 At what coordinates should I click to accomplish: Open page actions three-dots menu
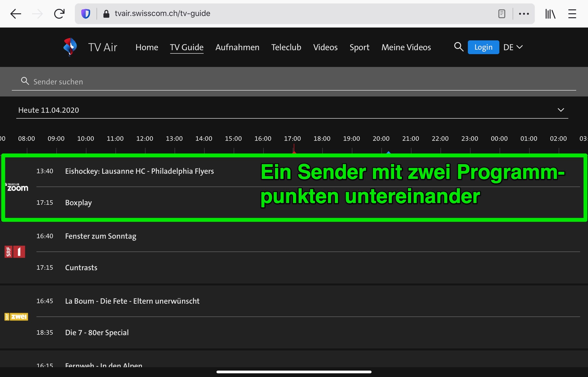[524, 14]
